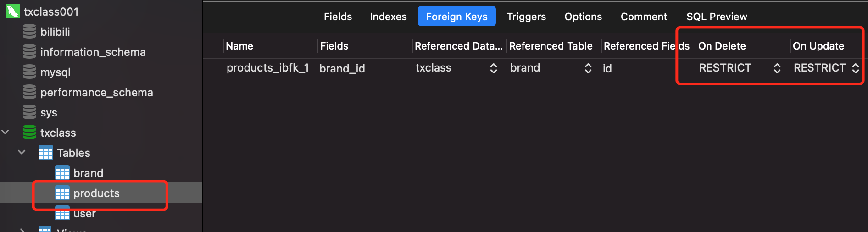Select the mysql database icon

29,72
